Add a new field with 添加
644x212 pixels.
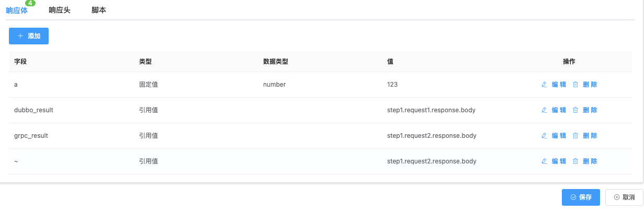[29, 36]
